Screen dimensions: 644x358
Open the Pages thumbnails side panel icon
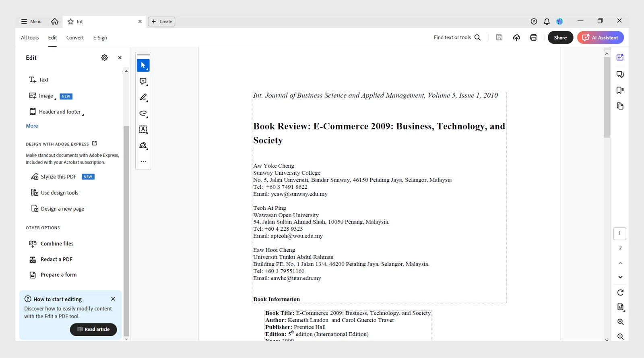620,106
